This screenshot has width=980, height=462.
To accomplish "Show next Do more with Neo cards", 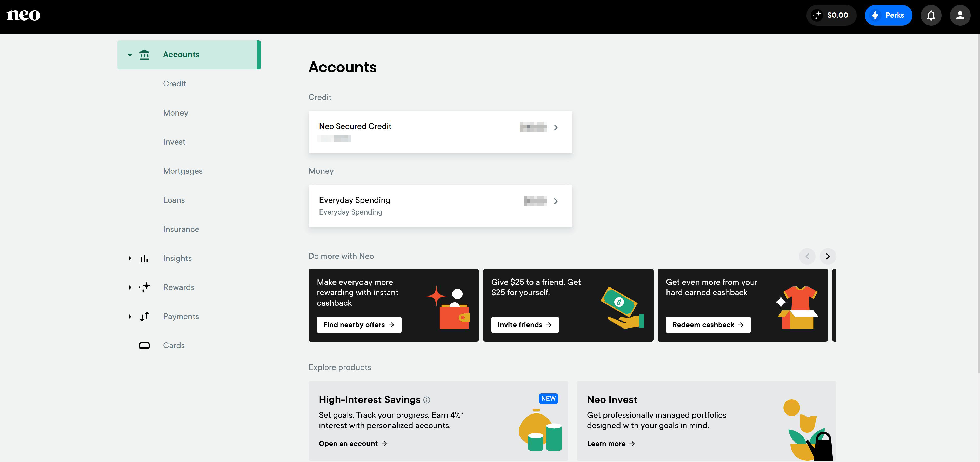I will (828, 256).
